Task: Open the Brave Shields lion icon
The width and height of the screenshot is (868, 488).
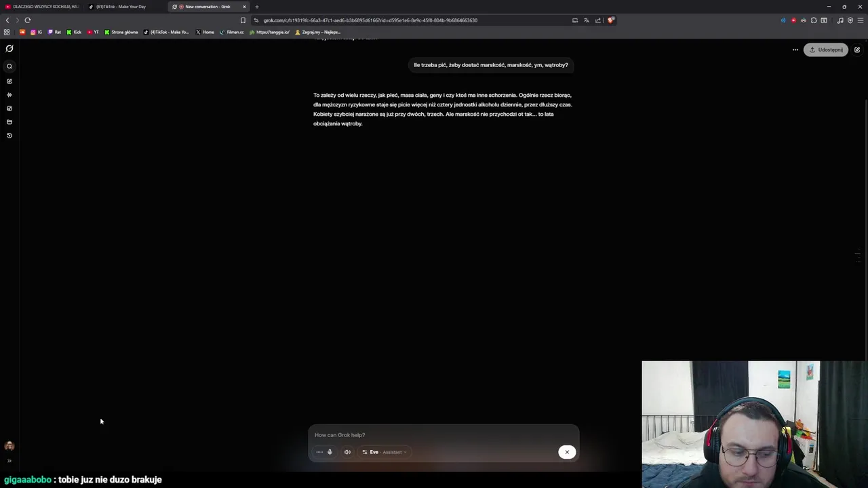Action: tap(610, 20)
